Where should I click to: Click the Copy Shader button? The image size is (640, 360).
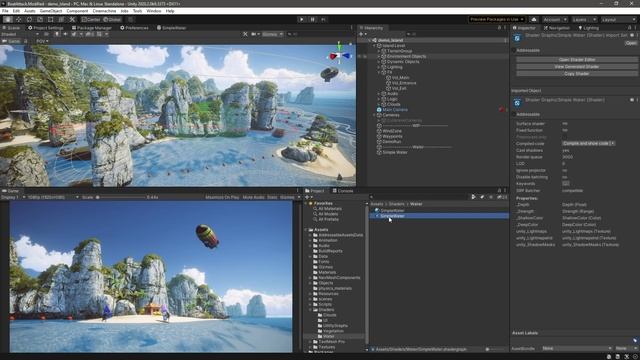[577, 74]
